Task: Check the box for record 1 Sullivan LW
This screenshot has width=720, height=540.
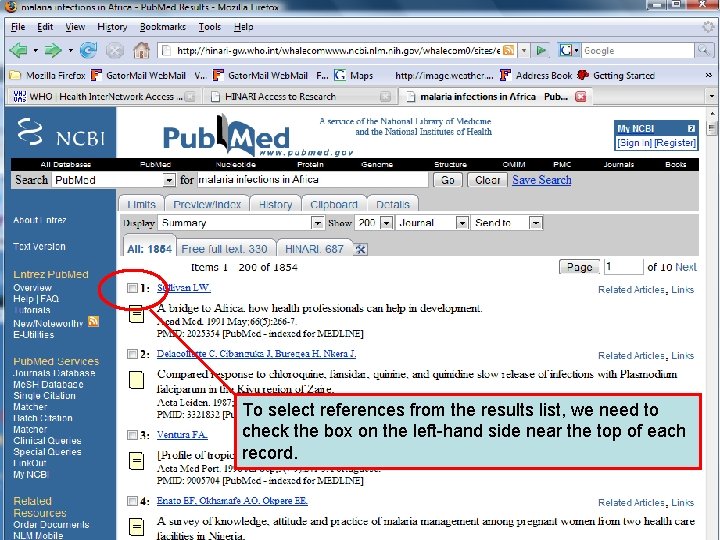Action: 132,288
